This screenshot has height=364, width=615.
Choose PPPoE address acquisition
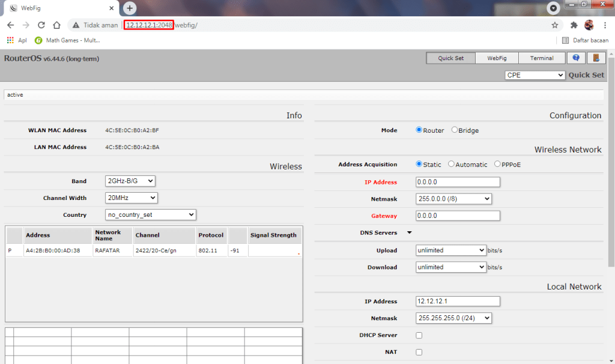tap(497, 165)
